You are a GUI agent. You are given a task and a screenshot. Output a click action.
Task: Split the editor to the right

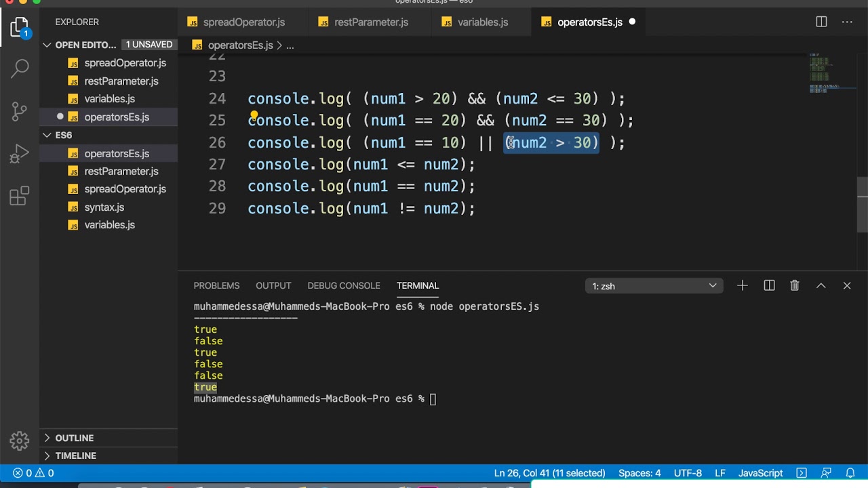821,22
